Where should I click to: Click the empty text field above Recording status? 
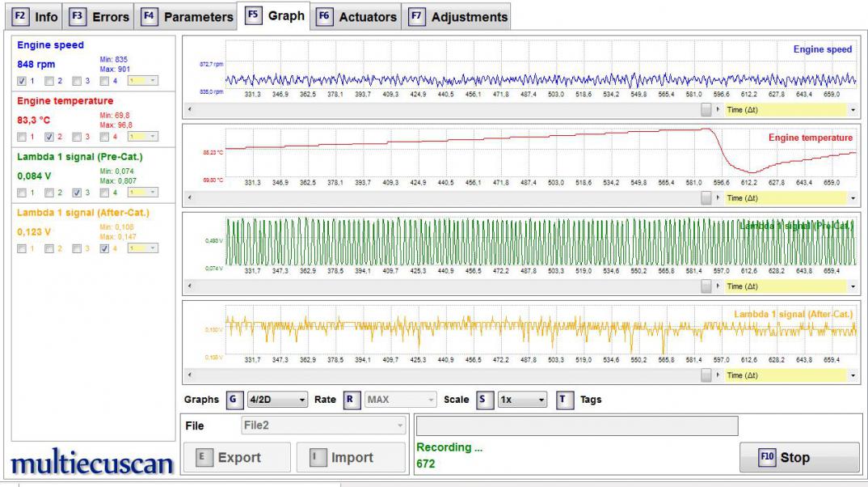pyautogui.click(x=576, y=426)
